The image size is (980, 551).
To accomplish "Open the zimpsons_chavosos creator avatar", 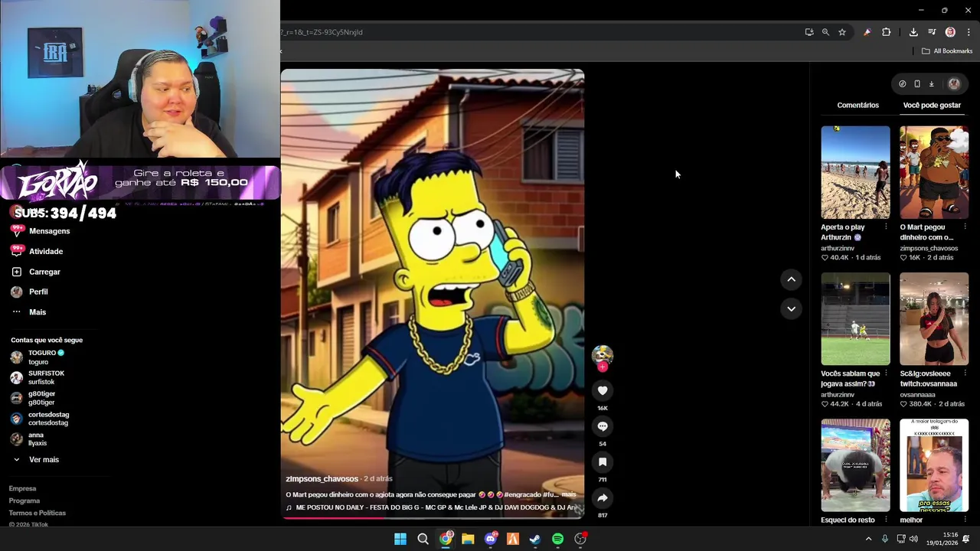I will tap(603, 354).
